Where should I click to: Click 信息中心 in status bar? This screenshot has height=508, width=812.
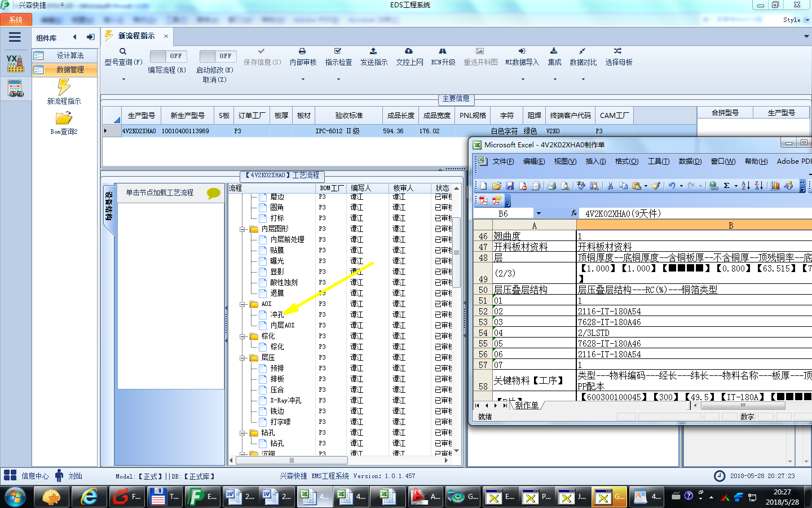click(x=35, y=476)
